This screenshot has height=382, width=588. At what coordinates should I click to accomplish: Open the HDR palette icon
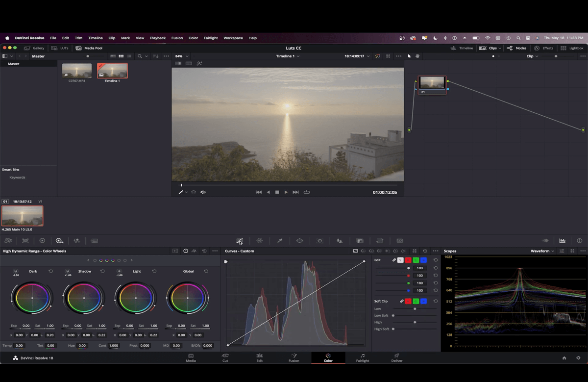(59, 241)
